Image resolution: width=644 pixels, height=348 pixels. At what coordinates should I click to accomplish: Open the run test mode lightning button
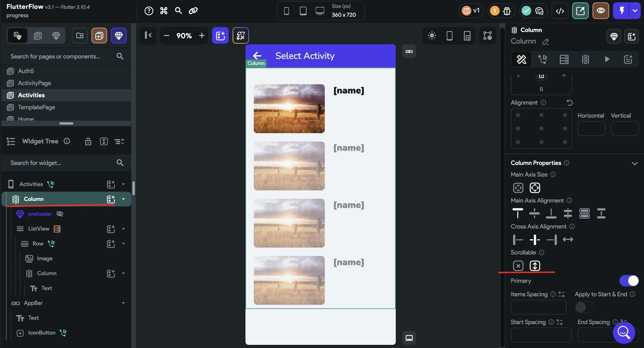(621, 11)
